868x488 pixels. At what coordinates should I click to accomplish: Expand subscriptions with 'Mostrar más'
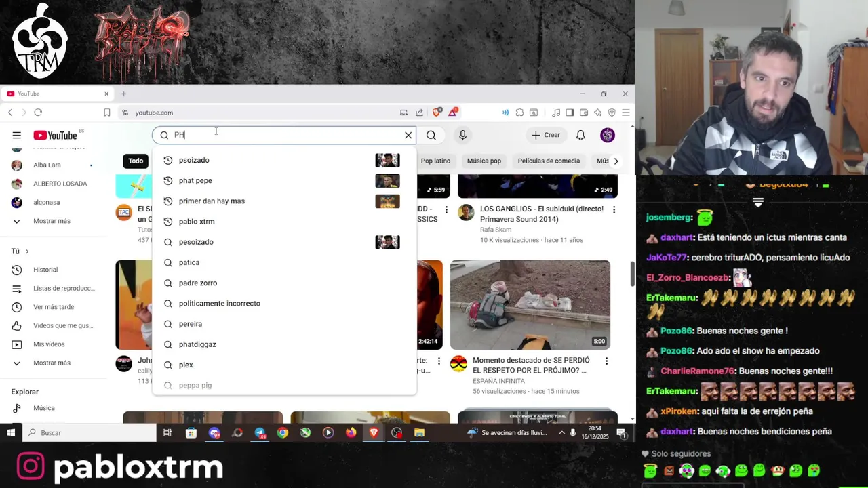tap(53, 221)
